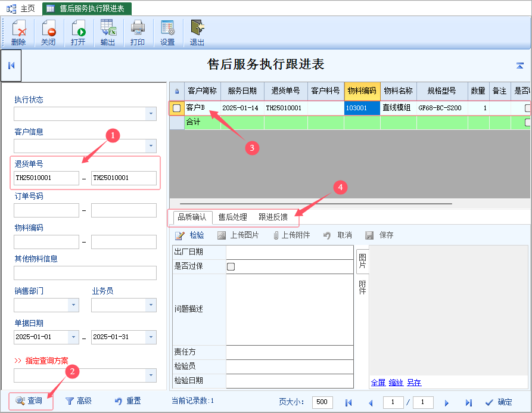
Task: Select cell GF68-BC-S200 in the grid
Action: [442, 108]
